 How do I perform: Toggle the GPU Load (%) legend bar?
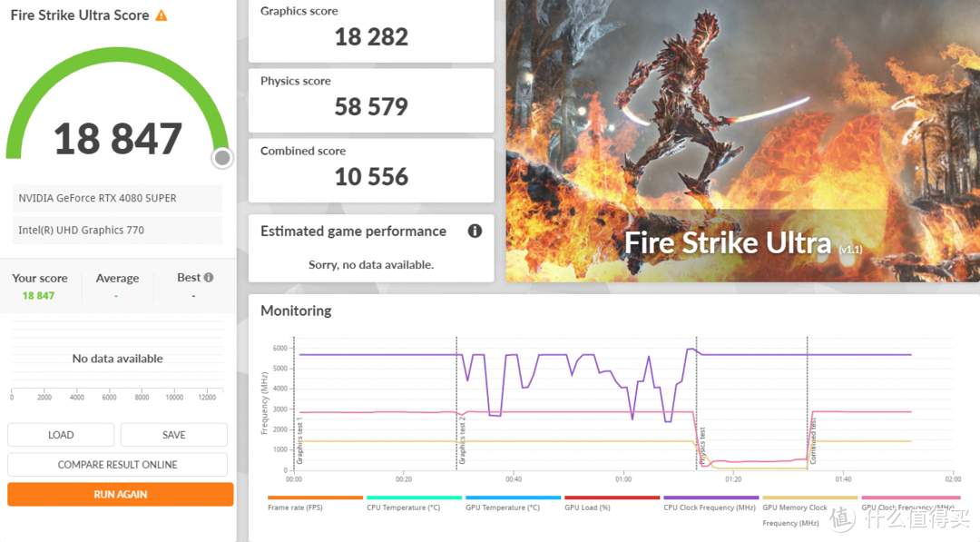coord(612,498)
